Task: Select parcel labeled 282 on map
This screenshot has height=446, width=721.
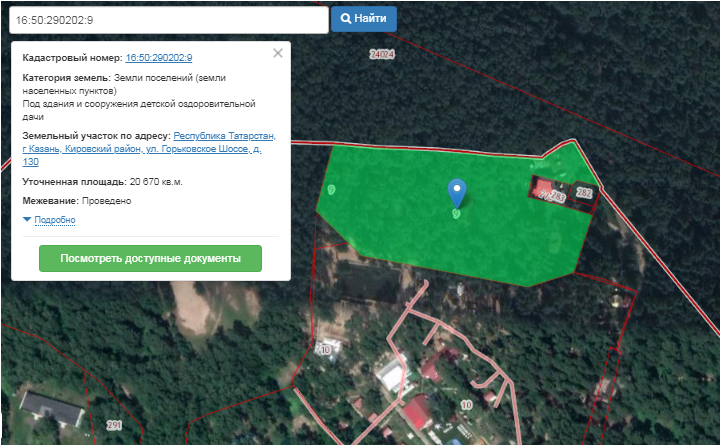Action: pos(584,192)
